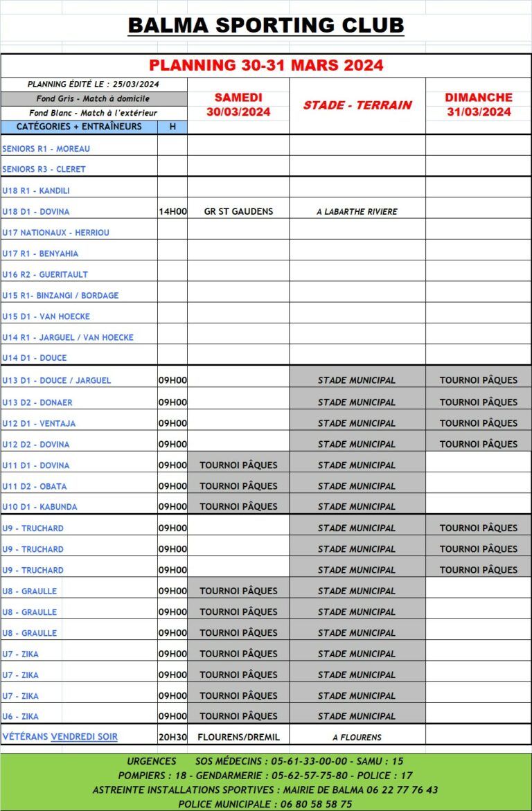
Task: Select the STADE - TERRAIN header cell
Action: pyautogui.click(x=357, y=105)
